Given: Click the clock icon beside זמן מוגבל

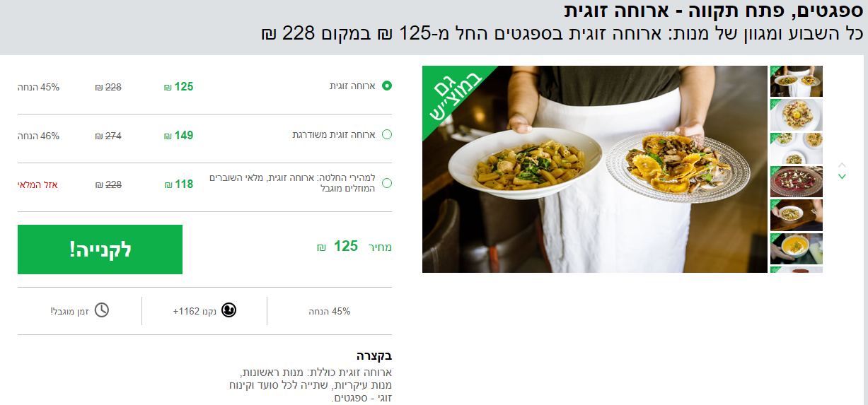Looking at the screenshot, I should coord(102,310).
